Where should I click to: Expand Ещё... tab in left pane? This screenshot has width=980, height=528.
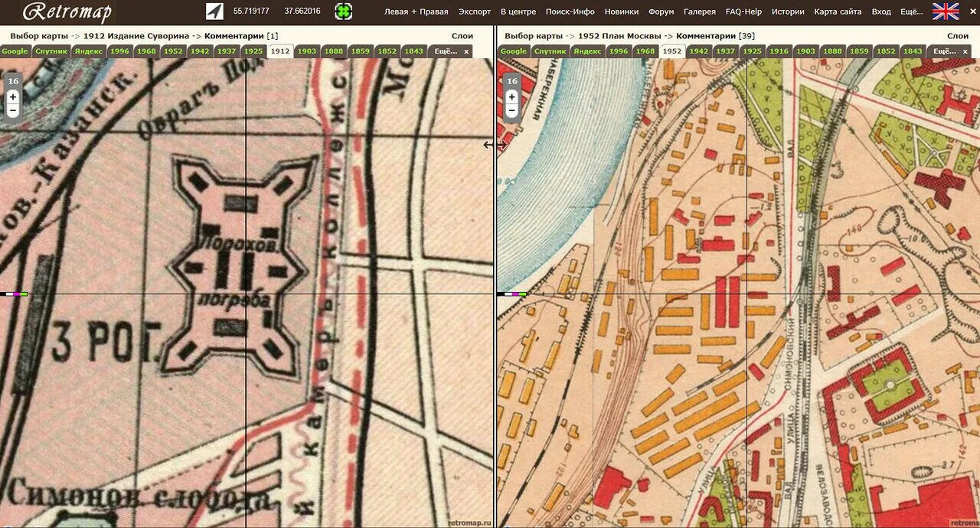[445, 51]
